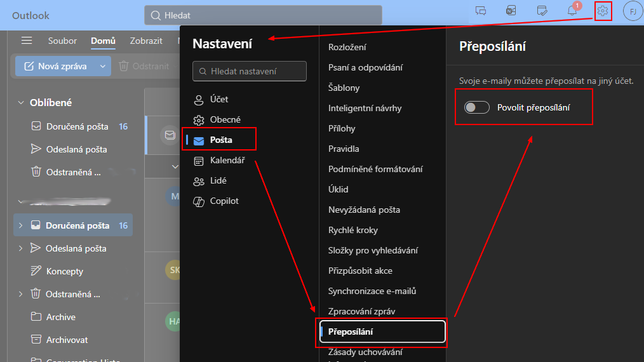Open Copilot settings category
644x362 pixels.
click(224, 201)
